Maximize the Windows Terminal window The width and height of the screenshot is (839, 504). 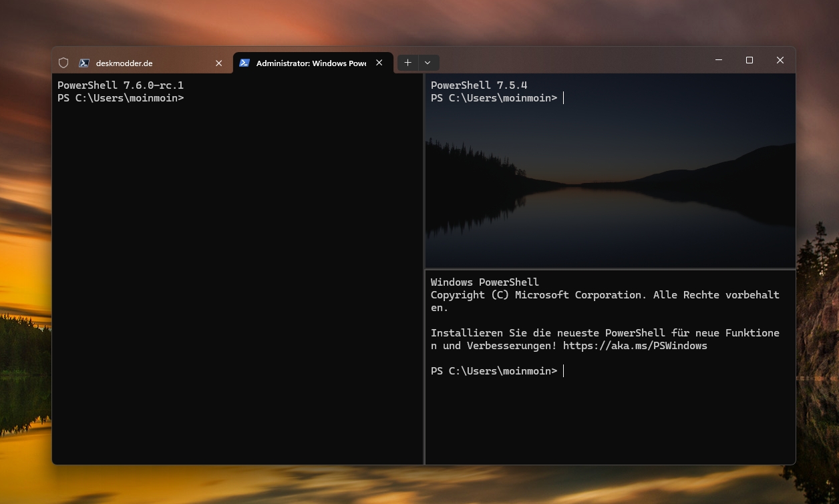(x=749, y=60)
